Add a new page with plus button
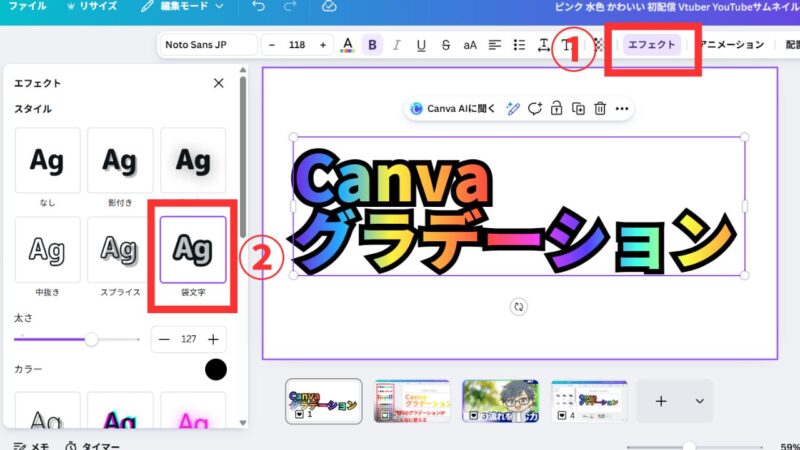 point(661,402)
